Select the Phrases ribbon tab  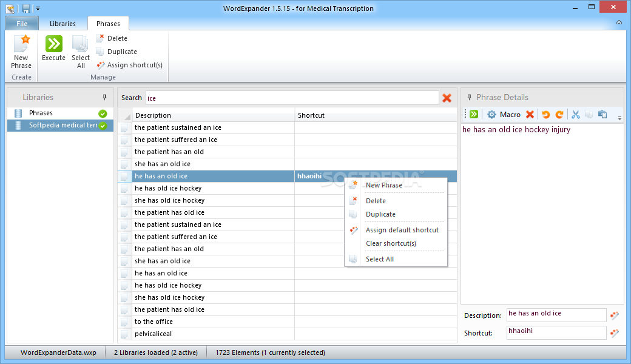tap(108, 24)
